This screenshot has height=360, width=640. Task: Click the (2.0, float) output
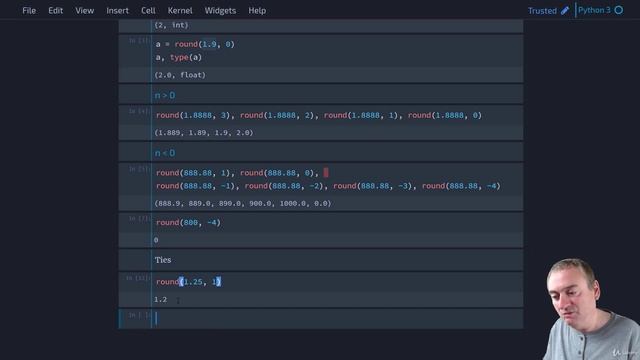click(180, 75)
